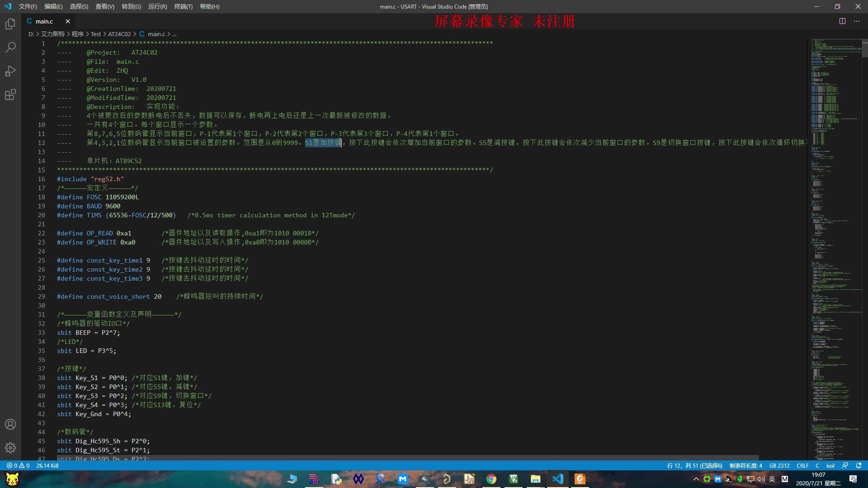868x488 pixels.
Task: Click errors and warnings count in status bar
Action: (x=18, y=465)
